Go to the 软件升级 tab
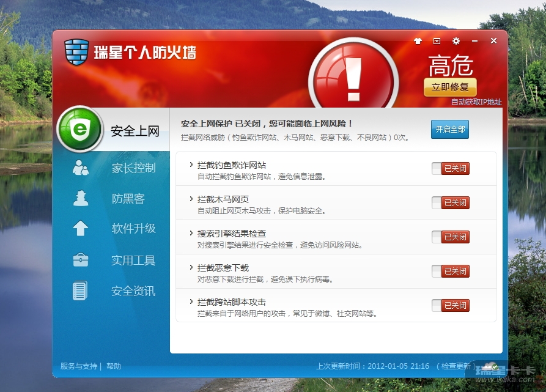 134,228
